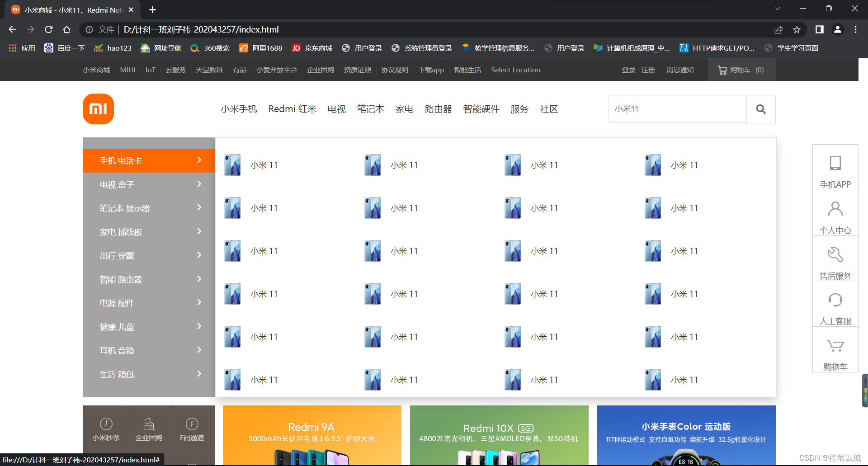Viewport: 868px width, 466px height.
Task: Click the top bar shopping cart 购物车 (0)
Action: [741, 70]
